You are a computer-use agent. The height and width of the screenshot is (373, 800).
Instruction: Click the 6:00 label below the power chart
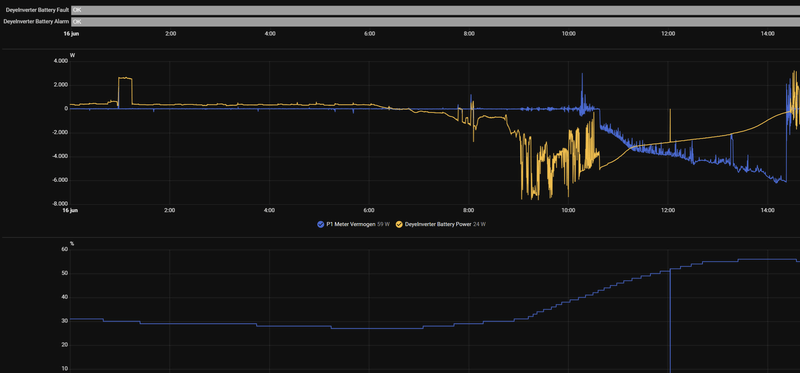click(x=369, y=210)
